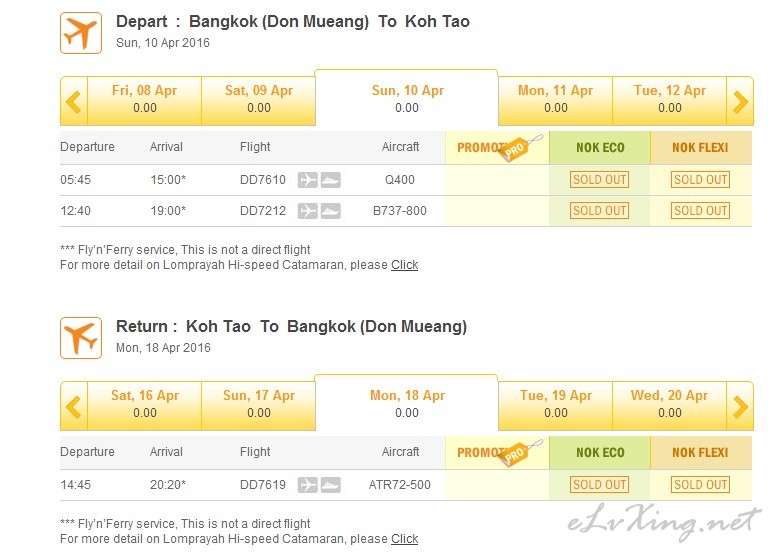Click plane icon beside flight DD7619
Viewport: 772px width, 555px height.
(308, 485)
